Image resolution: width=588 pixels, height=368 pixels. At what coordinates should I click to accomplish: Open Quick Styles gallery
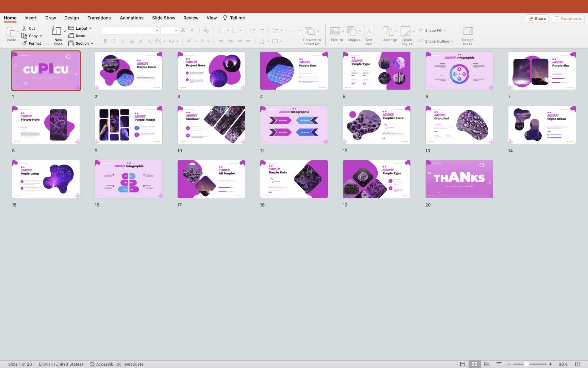406,31
